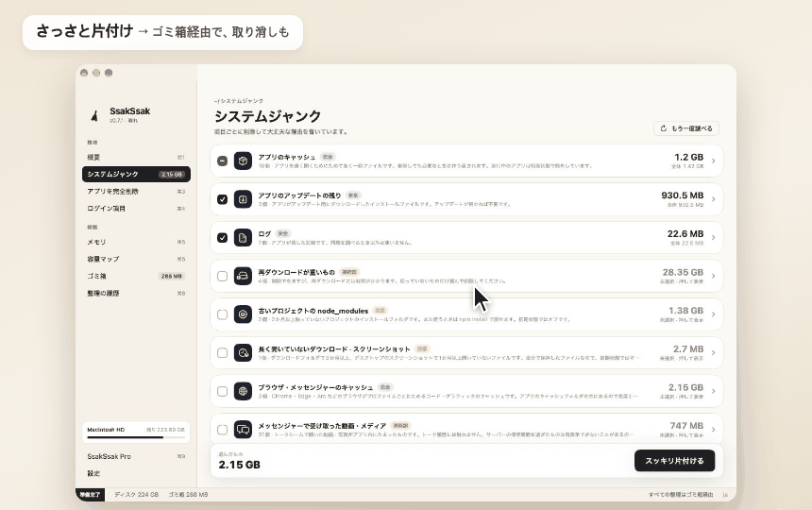Screen dimensions: 812x510
Task: Click ディスク 224 GB in the status bar
Action: coord(136,495)
